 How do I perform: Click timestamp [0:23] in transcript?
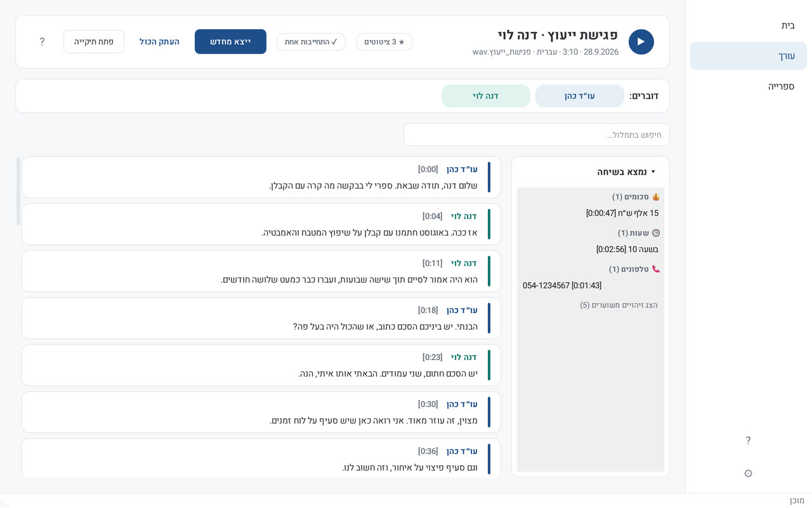[433, 358]
